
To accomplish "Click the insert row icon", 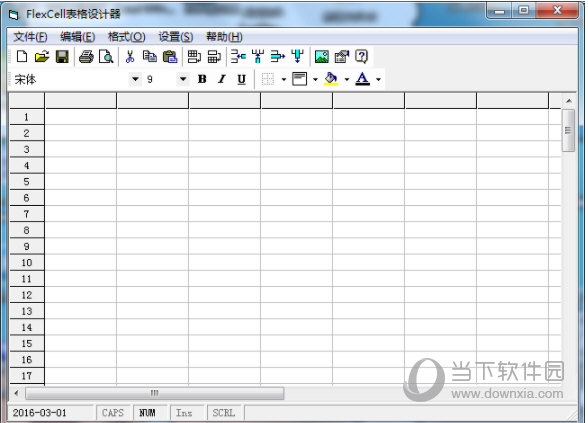I will click(x=238, y=57).
